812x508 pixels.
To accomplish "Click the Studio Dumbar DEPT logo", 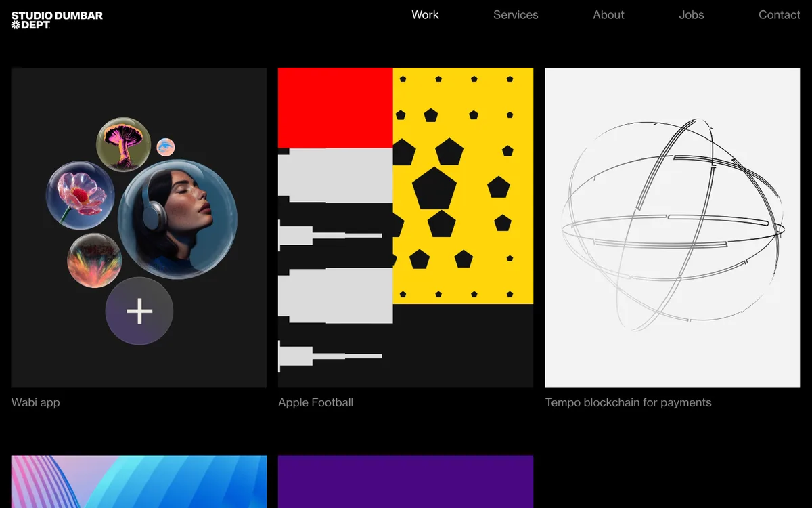I will (x=57, y=20).
